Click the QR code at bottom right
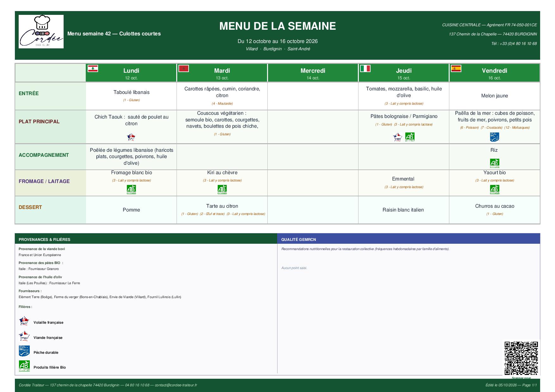555x392 pixels. pyautogui.click(x=521, y=358)
